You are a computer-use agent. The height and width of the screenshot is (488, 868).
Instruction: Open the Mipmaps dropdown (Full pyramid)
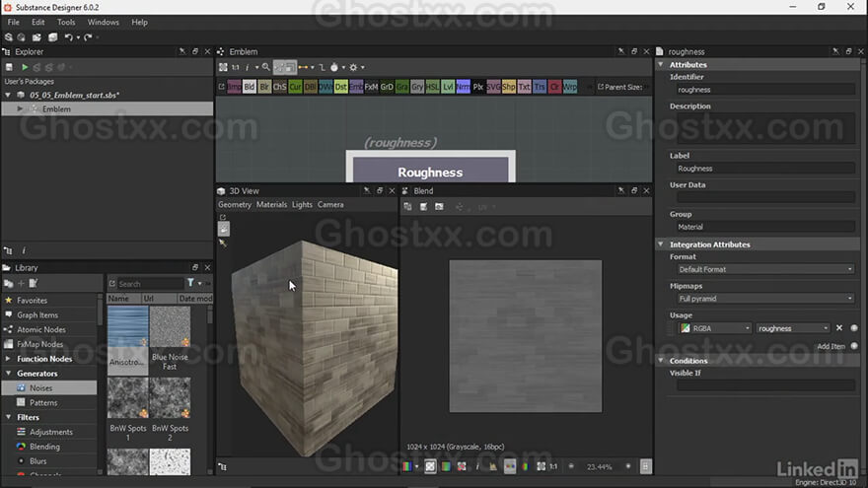(x=765, y=299)
